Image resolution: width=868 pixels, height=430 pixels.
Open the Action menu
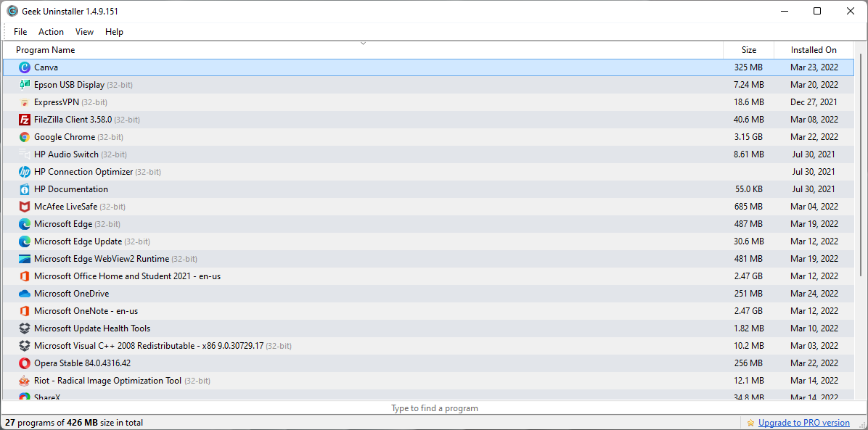coord(51,32)
